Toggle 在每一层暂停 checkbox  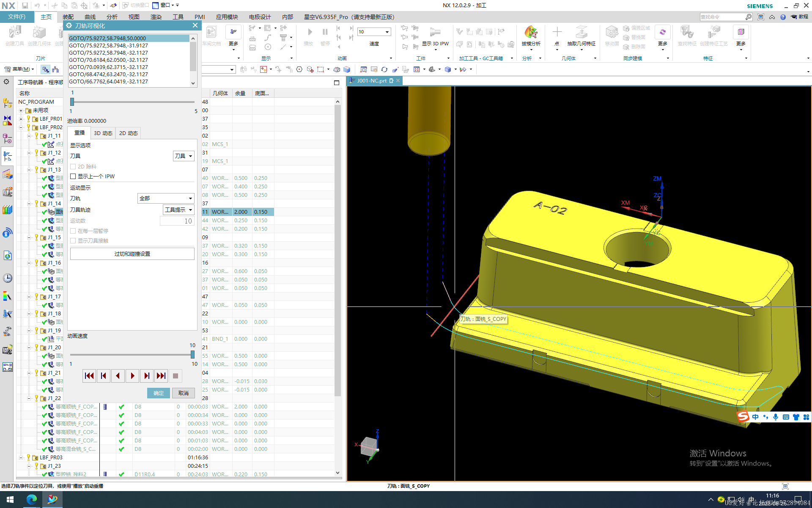tap(73, 231)
